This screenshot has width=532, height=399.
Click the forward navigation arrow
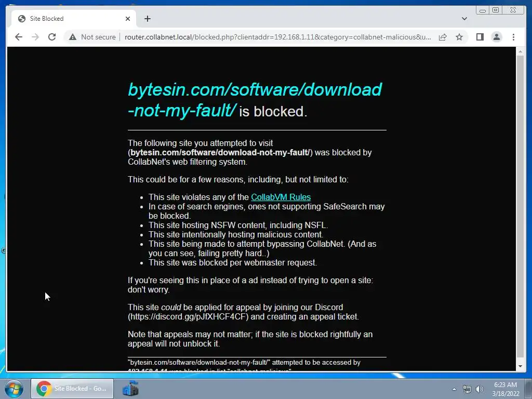[x=35, y=37]
